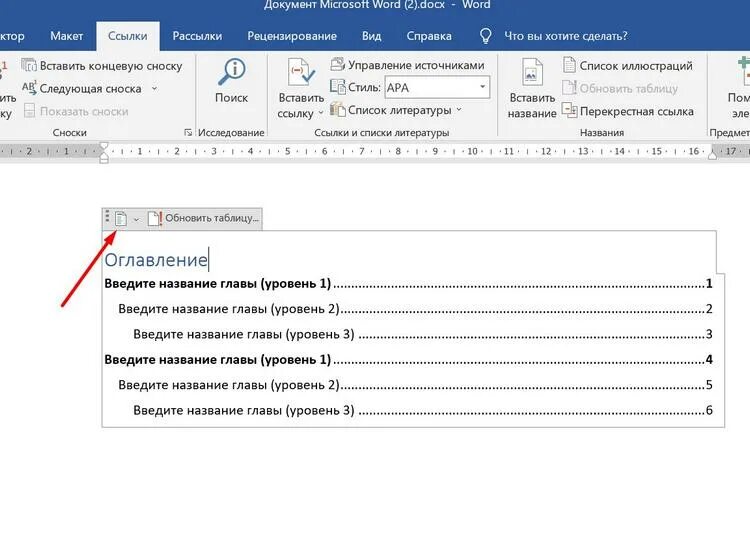Open the Вид tab
The height and width of the screenshot is (539, 750).
click(371, 36)
